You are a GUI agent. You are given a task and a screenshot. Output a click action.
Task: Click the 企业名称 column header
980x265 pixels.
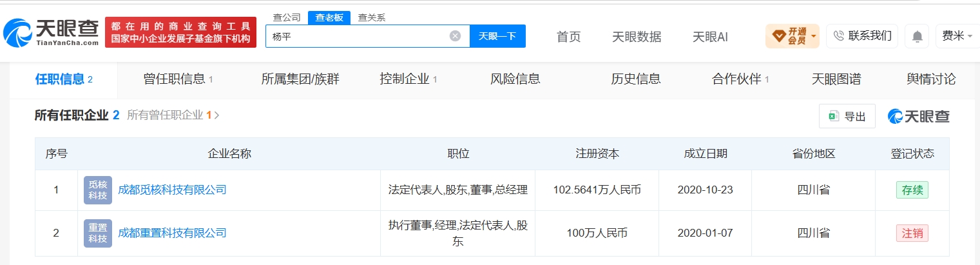click(229, 154)
